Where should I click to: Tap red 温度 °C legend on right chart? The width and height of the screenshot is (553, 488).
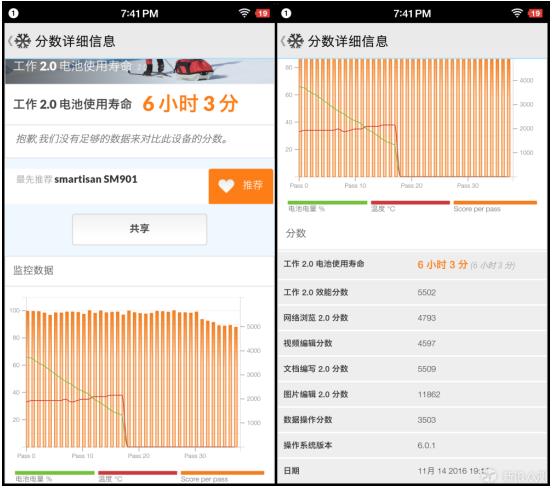pos(410,206)
